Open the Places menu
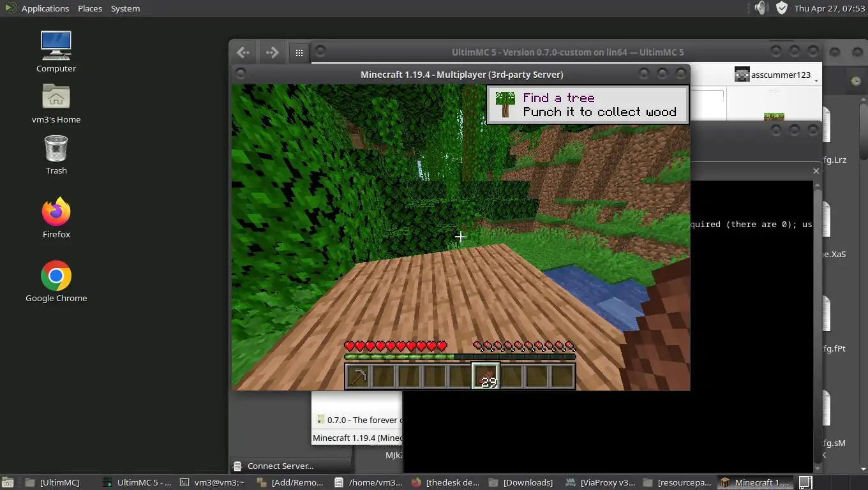The width and height of the screenshot is (868, 490). point(90,8)
